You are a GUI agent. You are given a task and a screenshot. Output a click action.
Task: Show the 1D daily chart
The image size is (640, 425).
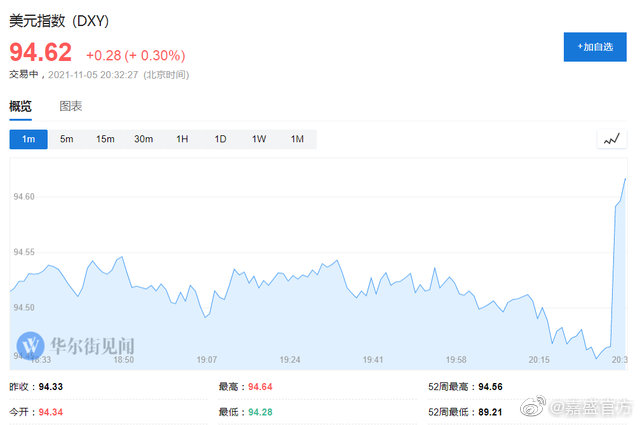tap(220, 139)
